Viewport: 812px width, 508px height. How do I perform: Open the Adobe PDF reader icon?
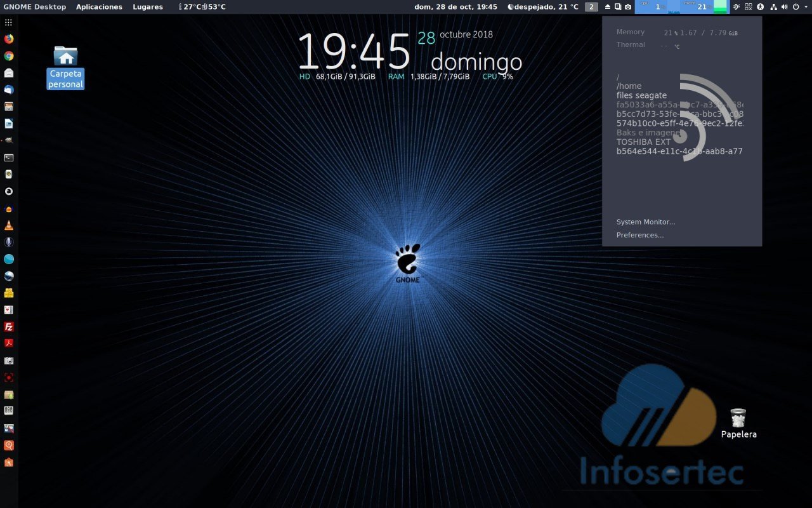point(9,344)
